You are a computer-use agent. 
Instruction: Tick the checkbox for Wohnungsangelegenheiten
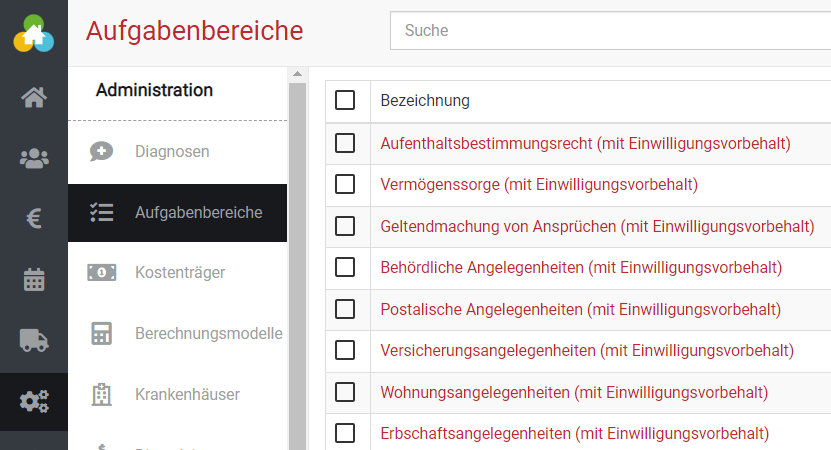click(345, 392)
